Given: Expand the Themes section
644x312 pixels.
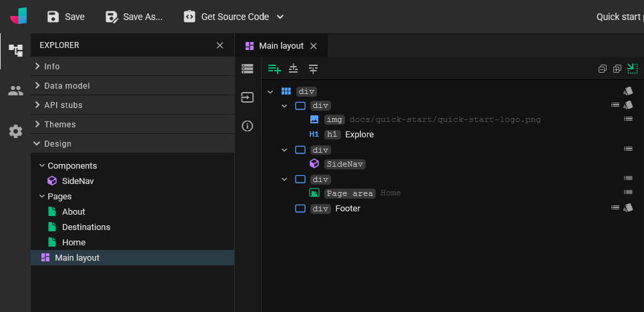Looking at the screenshot, I should 132,124.
